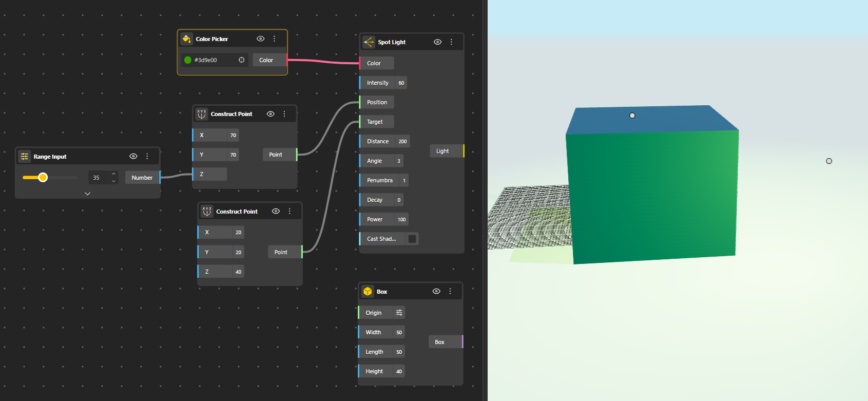Click the Range Input node sliders icon

point(24,157)
